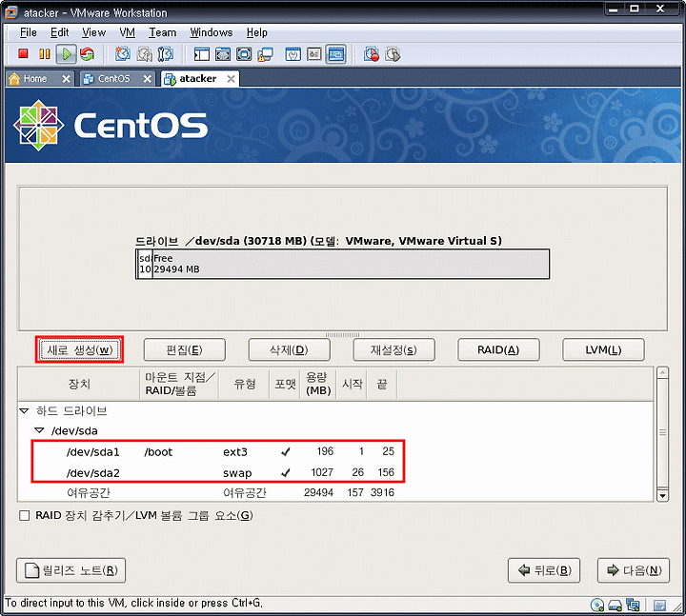Click the Suspend VM pause icon
This screenshot has width=686, height=616.
pos(45,53)
